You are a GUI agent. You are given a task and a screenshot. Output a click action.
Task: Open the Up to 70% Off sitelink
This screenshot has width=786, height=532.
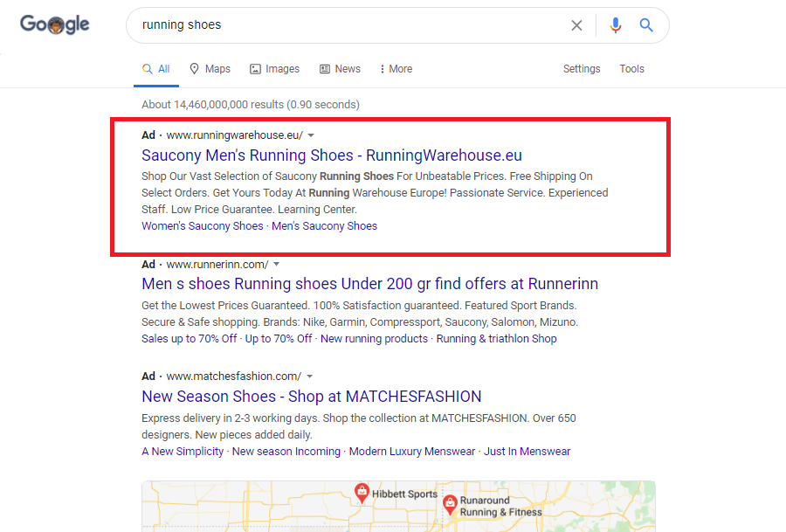click(279, 339)
